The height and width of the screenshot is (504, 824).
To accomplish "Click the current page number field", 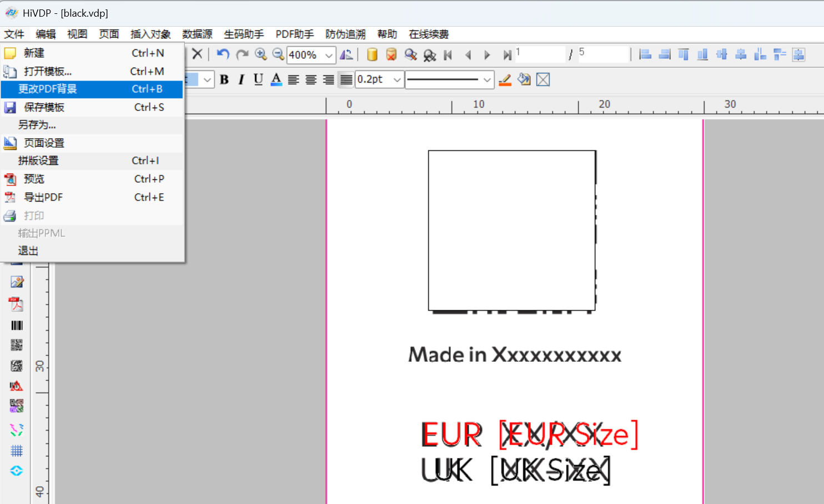I will tap(539, 54).
